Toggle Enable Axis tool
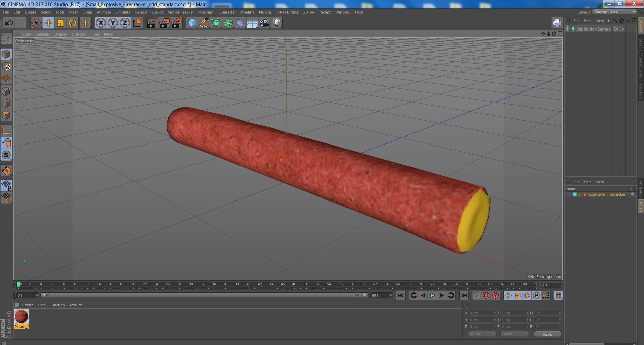 6,130
